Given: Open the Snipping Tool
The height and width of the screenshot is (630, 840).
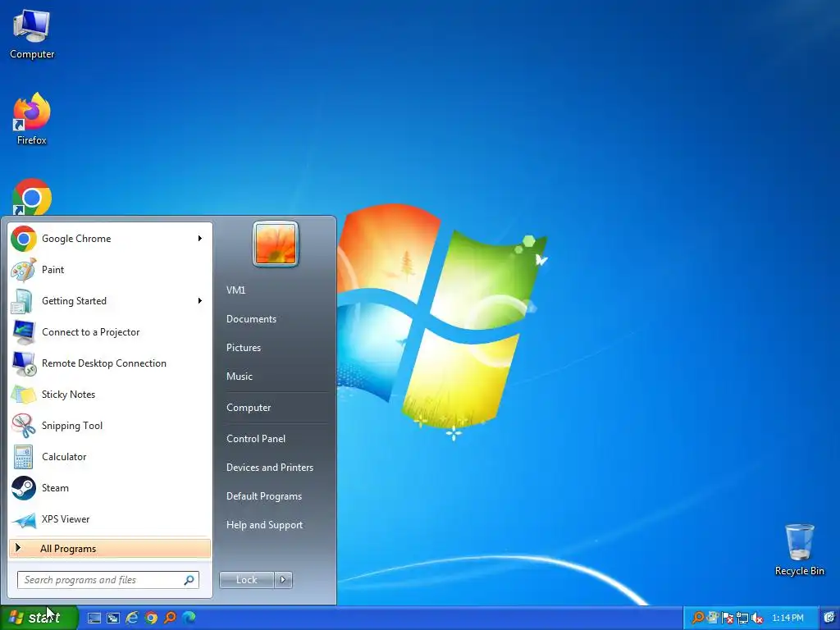Looking at the screenshot, I should [110, 426].
